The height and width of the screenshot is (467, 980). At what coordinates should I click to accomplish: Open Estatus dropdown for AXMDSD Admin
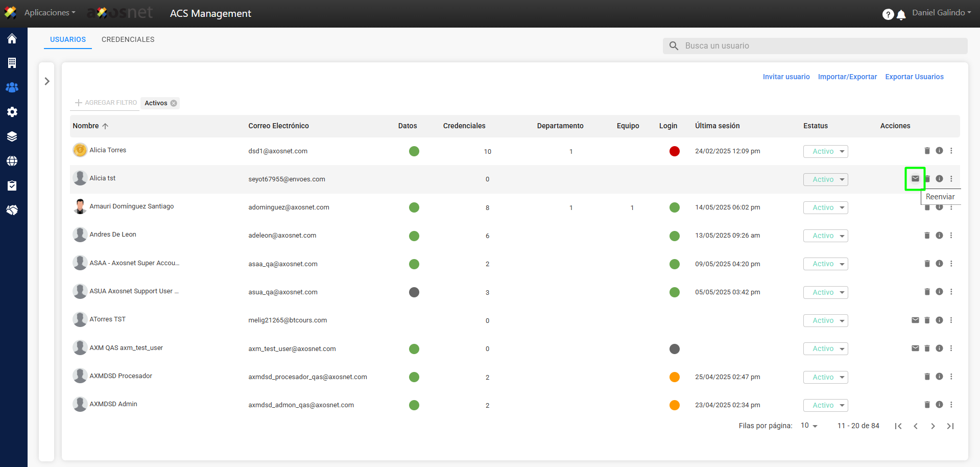tap(825, 405)
